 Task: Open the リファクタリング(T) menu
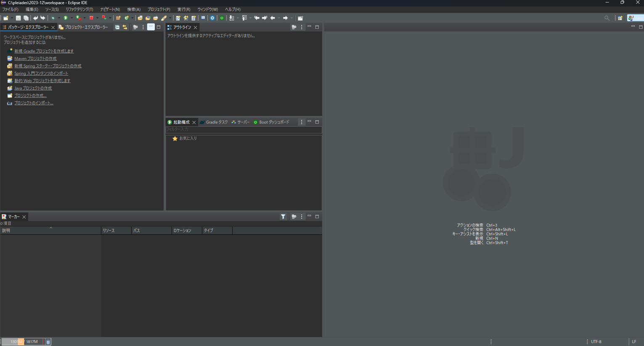[x=79, y=9]
